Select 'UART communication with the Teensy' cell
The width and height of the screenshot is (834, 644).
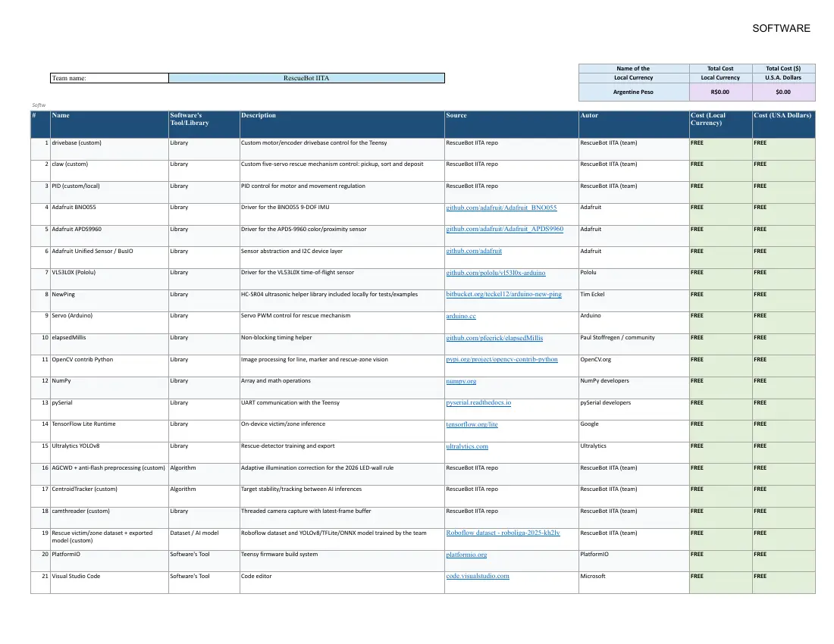click(342, 409)
